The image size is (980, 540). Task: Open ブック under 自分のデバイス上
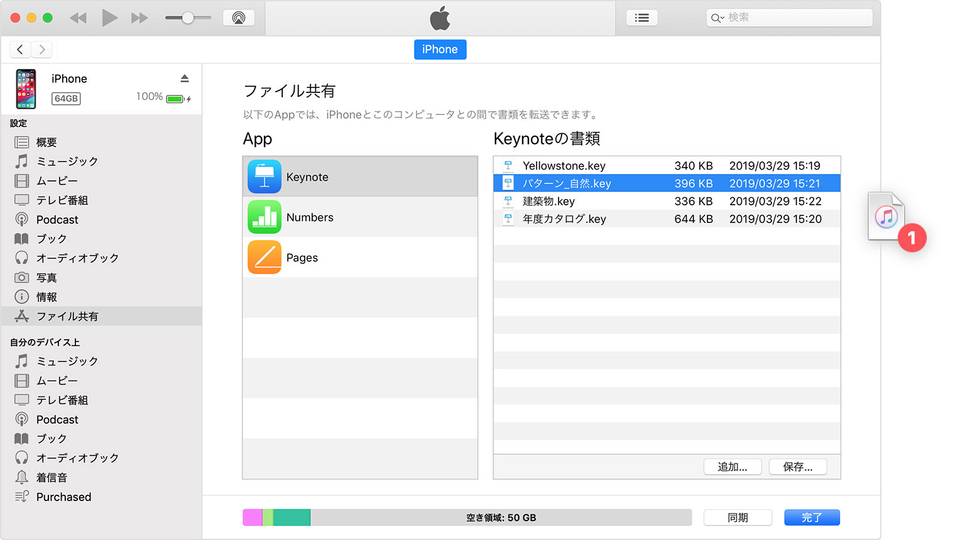click(x=101, y=438)
